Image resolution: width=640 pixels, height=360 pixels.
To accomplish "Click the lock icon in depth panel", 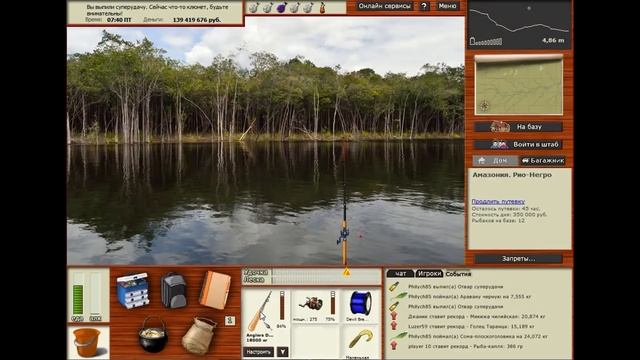I will (473, 41).
